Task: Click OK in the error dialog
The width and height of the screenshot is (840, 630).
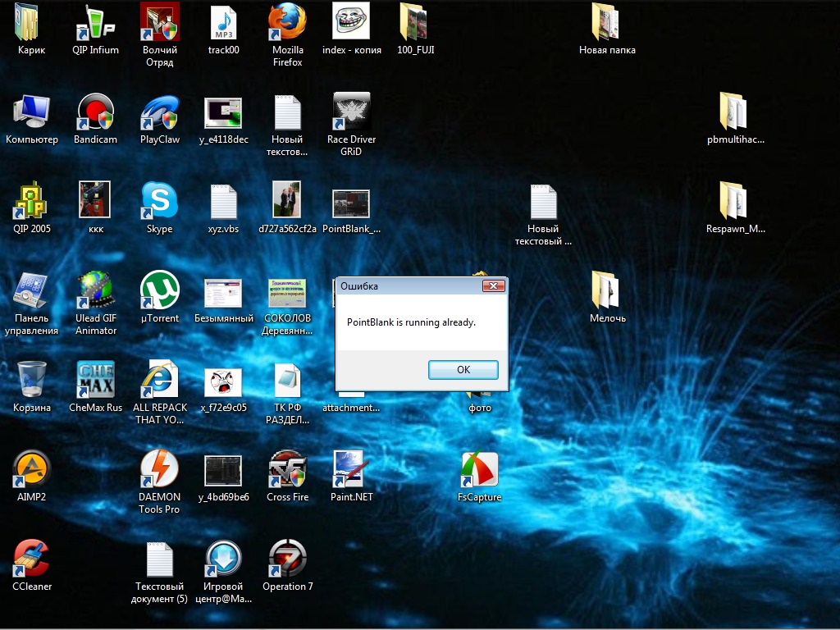Action: pos(463,370)
